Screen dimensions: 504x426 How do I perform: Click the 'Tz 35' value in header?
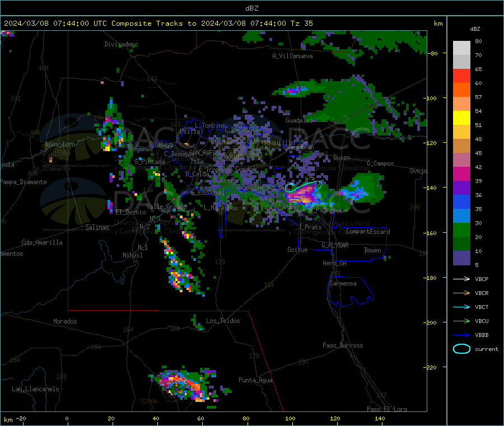(x=301, y=24)
